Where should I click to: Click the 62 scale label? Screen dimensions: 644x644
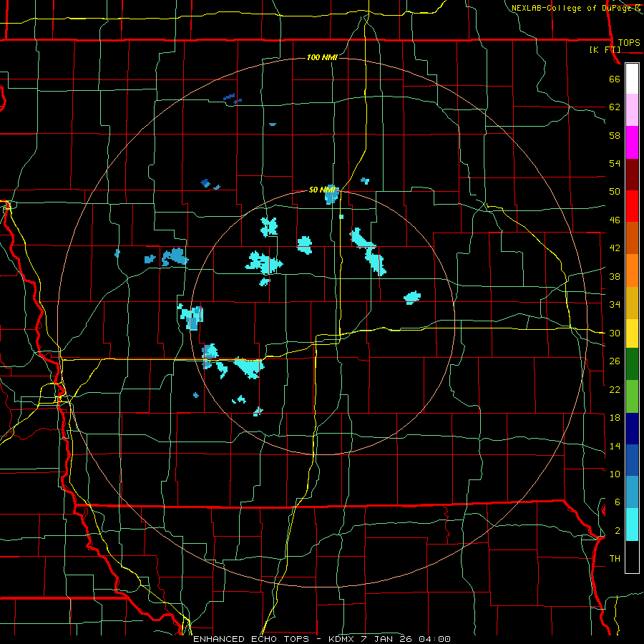click(x=615, y=107)
